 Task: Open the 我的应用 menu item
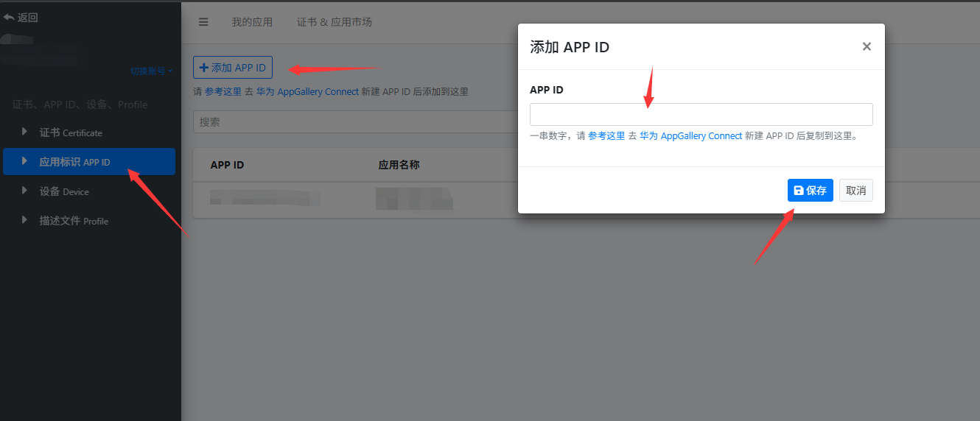252,22
